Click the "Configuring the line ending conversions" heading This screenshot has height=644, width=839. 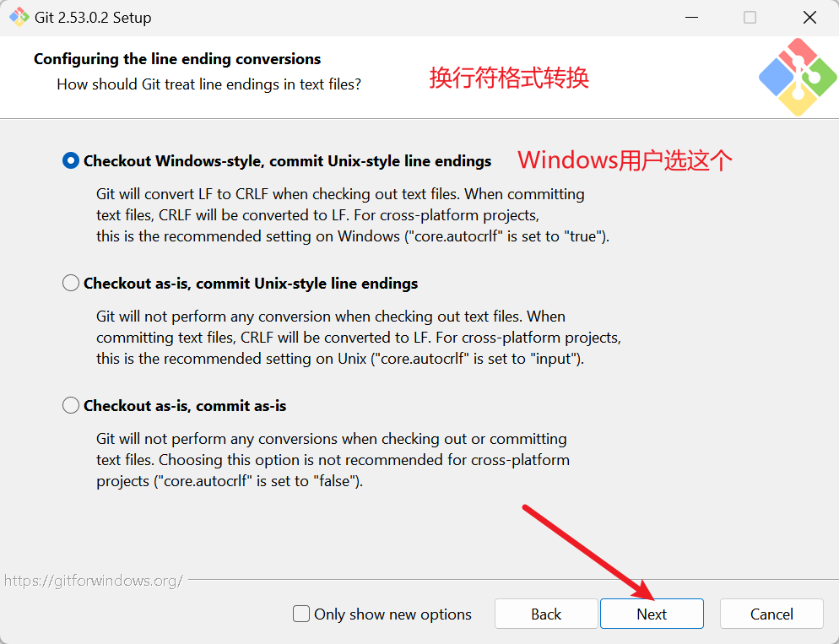pyautogui.click(x=177, y=59)
